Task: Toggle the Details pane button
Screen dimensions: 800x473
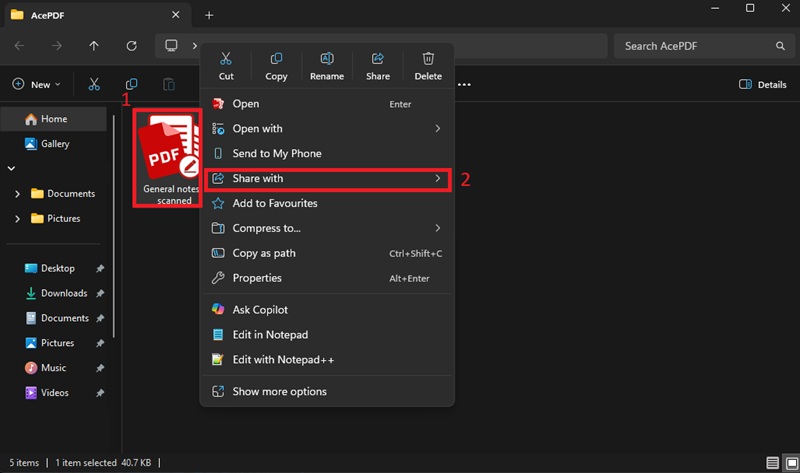Action: click(x=763, y=84)
